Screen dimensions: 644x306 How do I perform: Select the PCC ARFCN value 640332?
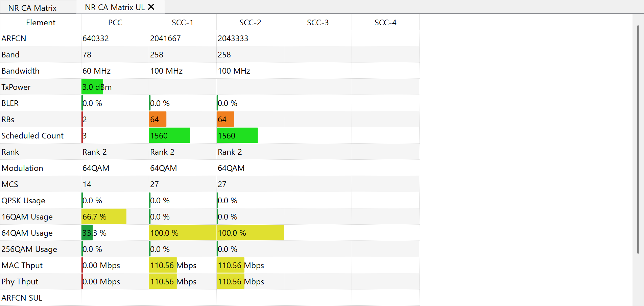(96, 39)
